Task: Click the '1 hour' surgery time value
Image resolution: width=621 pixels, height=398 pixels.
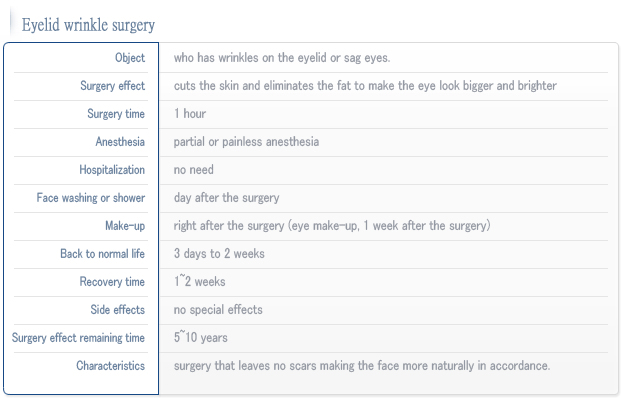Action: (190, 114)
